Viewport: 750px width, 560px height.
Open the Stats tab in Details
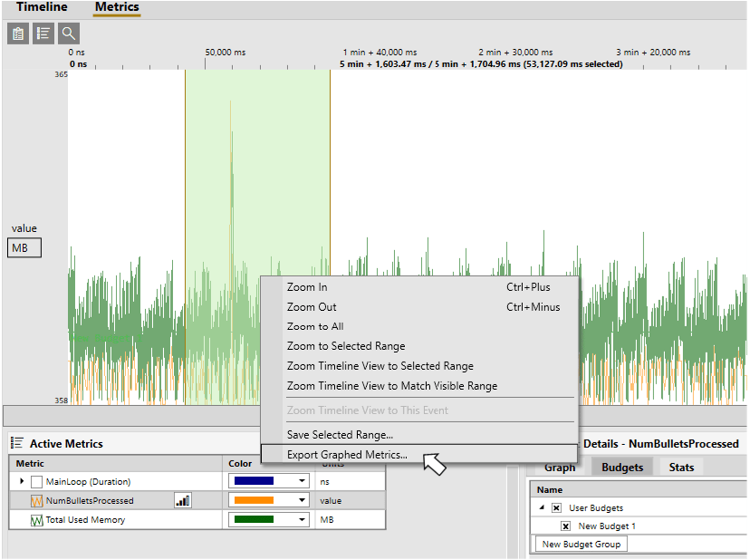[681, 468]
